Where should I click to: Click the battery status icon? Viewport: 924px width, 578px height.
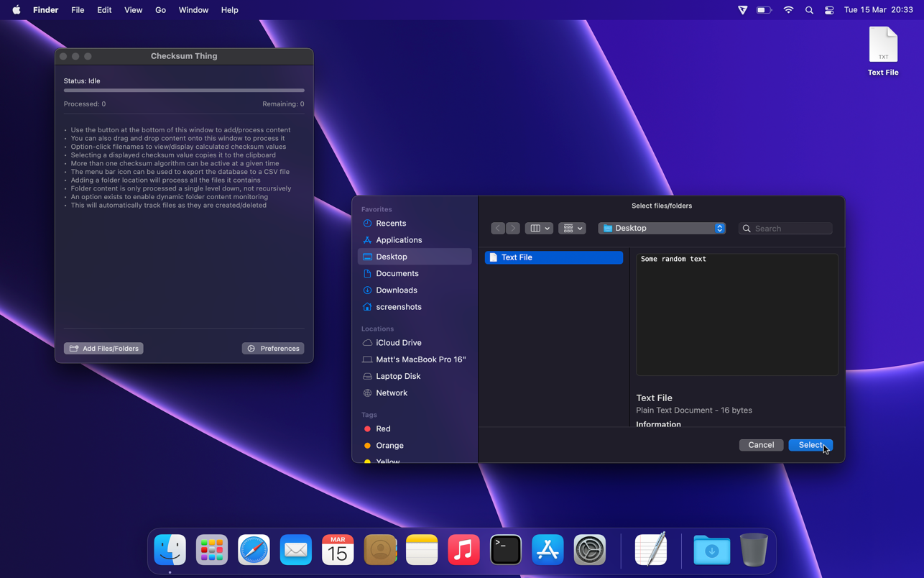[764, 10]
